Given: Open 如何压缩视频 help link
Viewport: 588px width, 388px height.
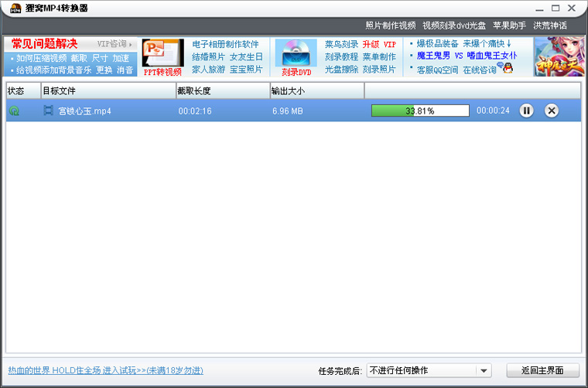Looking at the screenshot, I should tap(41, 58).
